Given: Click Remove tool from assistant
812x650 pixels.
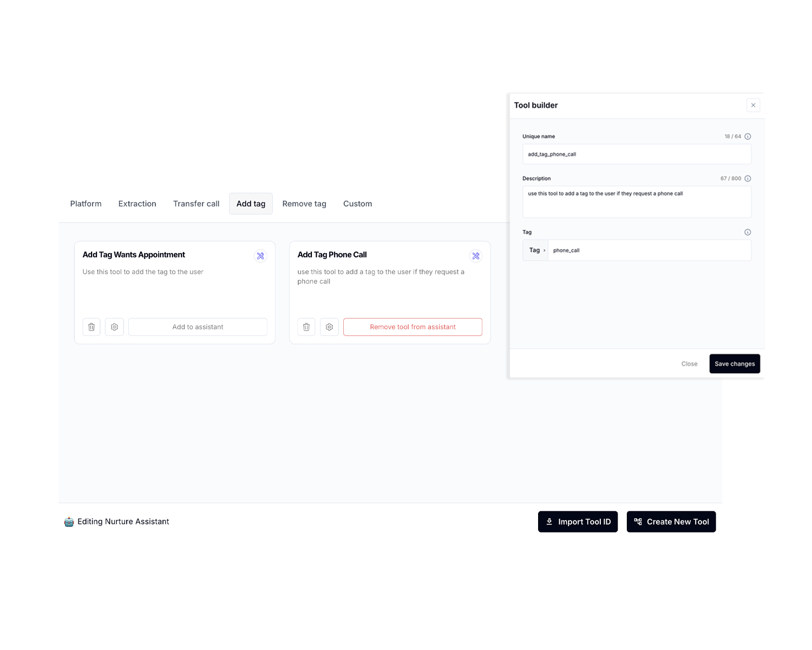Looking at the screenshot, I should [412, 327].
